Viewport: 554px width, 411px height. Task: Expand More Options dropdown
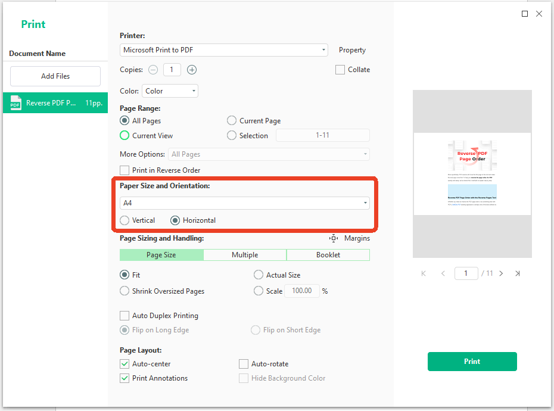click(x=269, y=154)
